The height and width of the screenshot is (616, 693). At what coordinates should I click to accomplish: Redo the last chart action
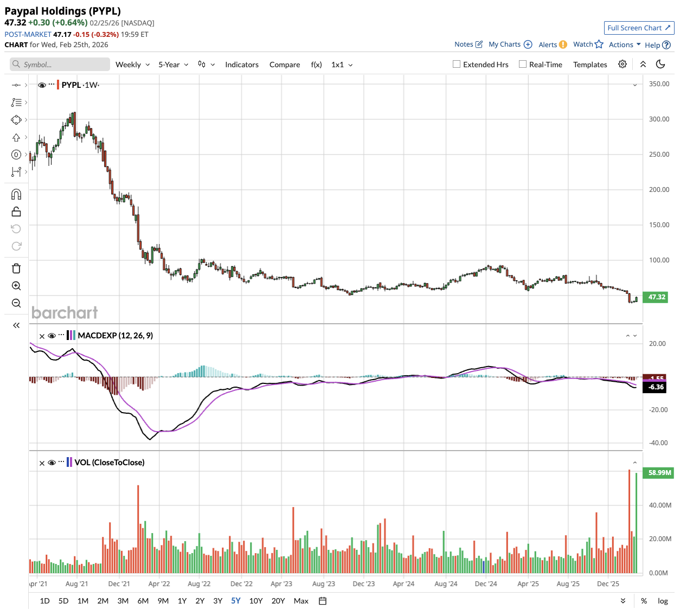pos(16,246)
